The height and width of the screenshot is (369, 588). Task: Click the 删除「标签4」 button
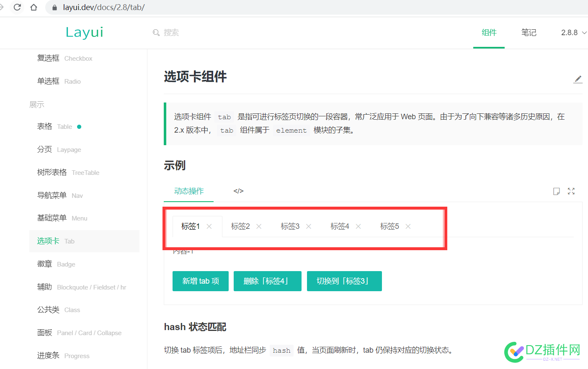pyautogui.click(x=268, y=281)
